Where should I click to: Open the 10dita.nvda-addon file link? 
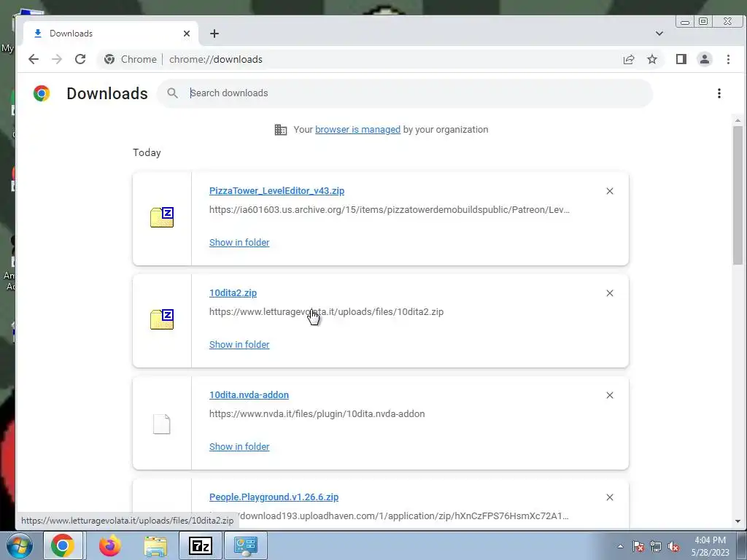249,394
